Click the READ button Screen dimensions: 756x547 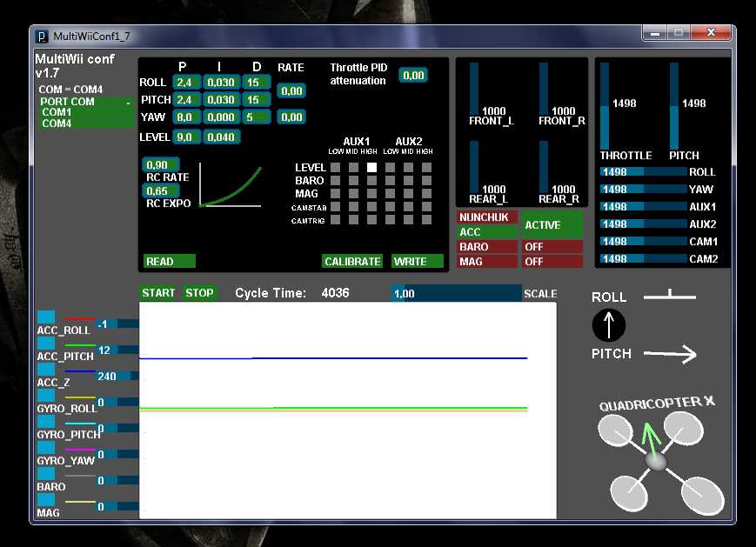170,261
